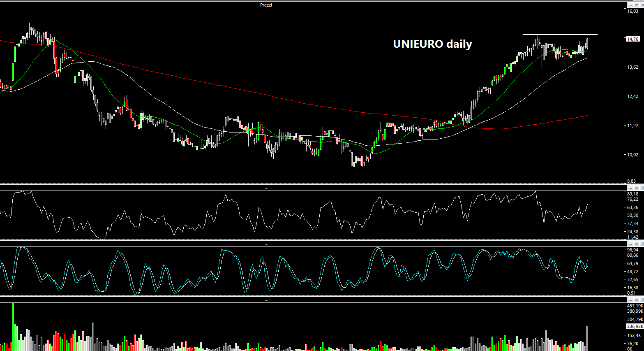Maximize the Prezzi price chart panel
Viewport: 644px width, 351px height.
(636, 5)
